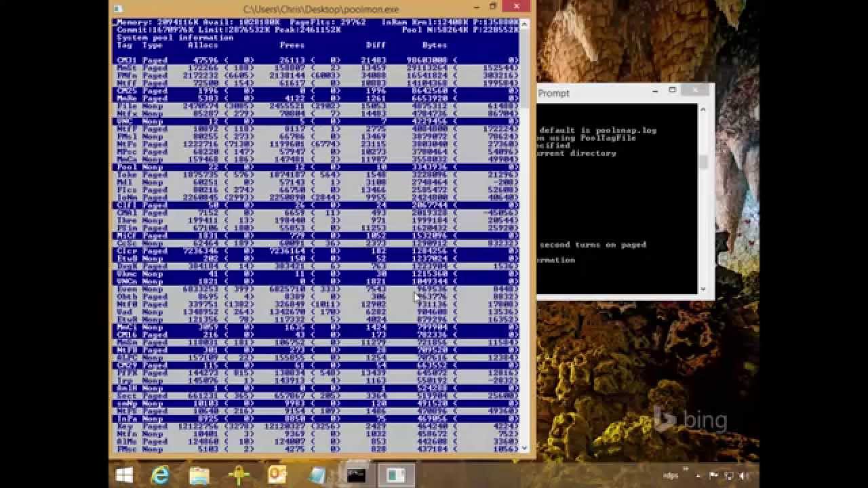Image resolution: width=868 pixels, height=488 pixels.
Task: Minimize the Command Prompt window
Action: click(x=655, y=90)
